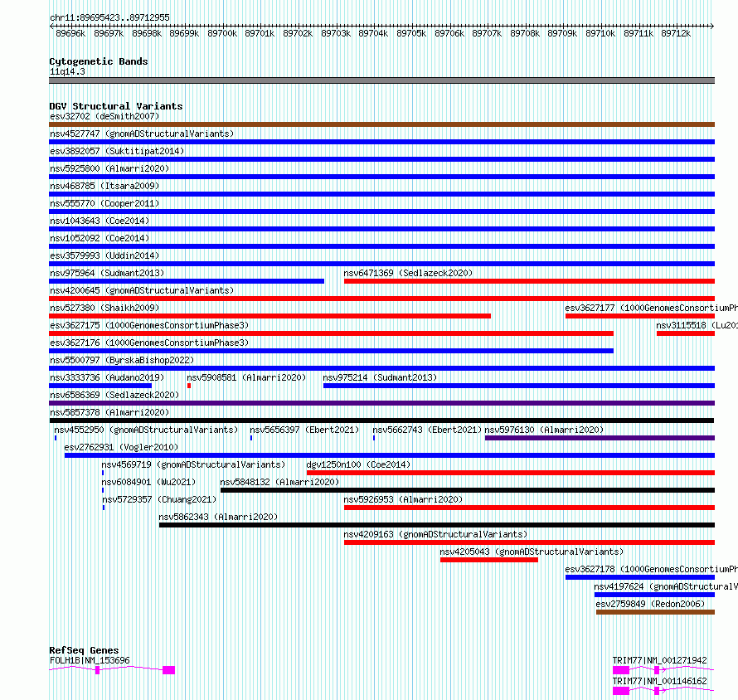This screenshot has height=700, width=738.
Task: Select nsv1043643 (Coe2014) variant label
Action: [100, 221]
